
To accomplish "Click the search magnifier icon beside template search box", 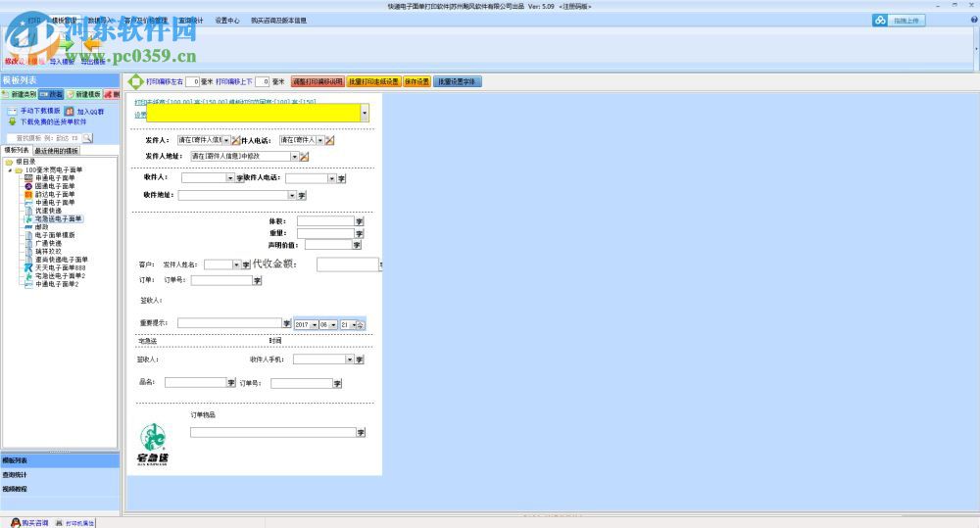I will tap(87, 138).
